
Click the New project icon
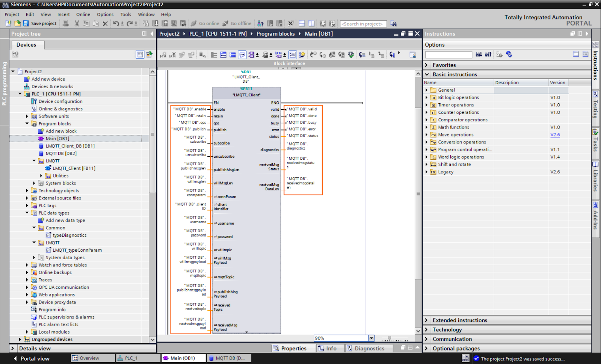pos(8,23)
